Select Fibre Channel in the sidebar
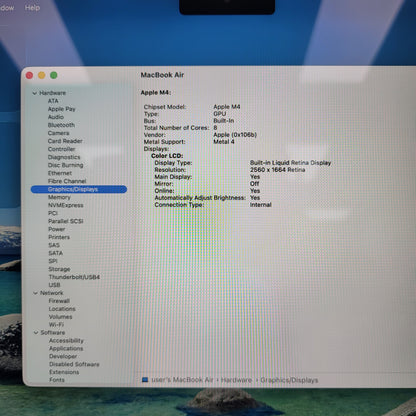 (x=67, y=181)
